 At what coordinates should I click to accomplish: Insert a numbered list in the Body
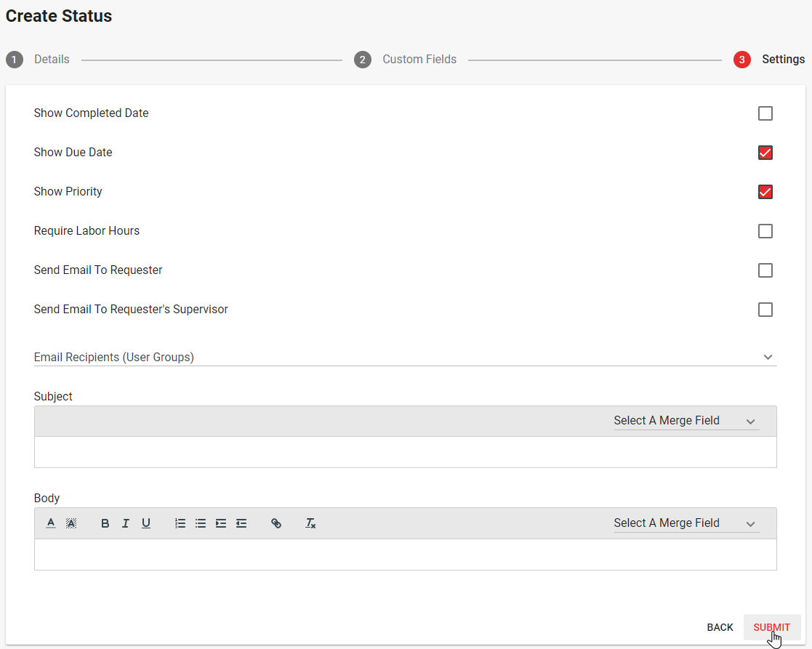coord(180,523)
